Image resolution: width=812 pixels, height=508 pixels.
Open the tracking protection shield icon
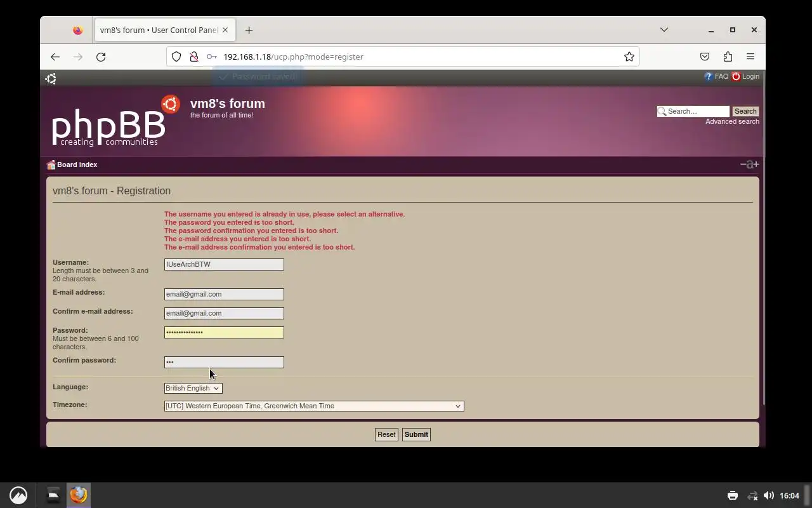[x=176, y=57]
